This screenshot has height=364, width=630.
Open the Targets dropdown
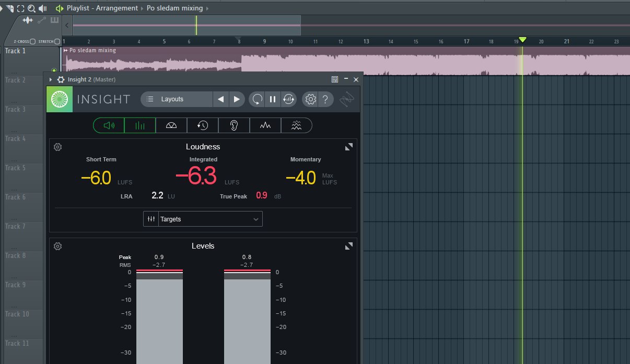pos(203,219)
